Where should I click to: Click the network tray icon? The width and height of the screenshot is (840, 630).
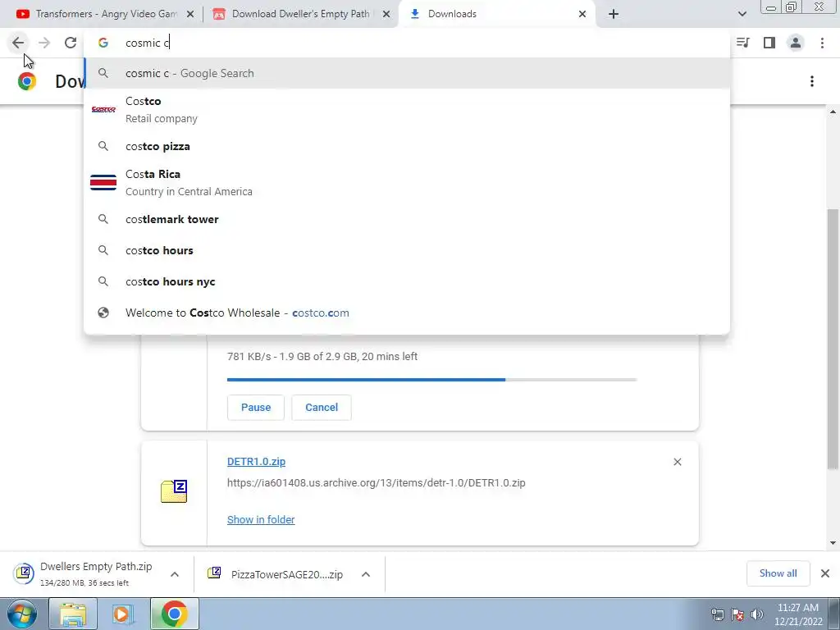[717, 614]
